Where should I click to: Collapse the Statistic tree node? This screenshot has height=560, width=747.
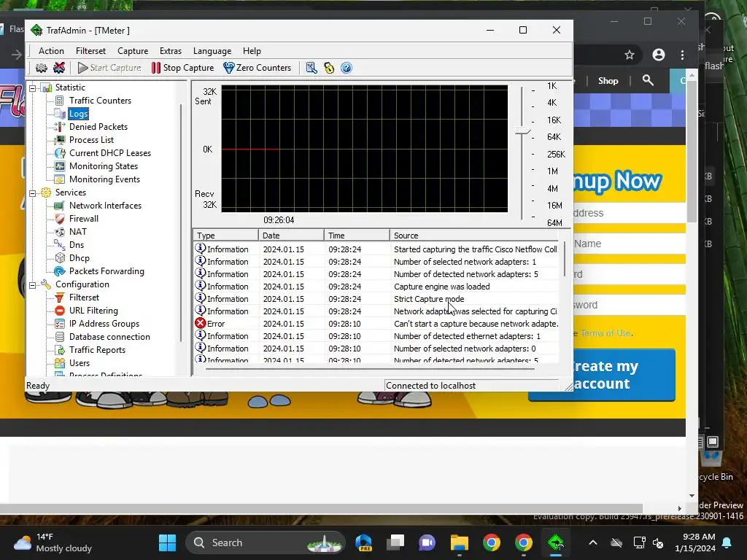[33, 87]
